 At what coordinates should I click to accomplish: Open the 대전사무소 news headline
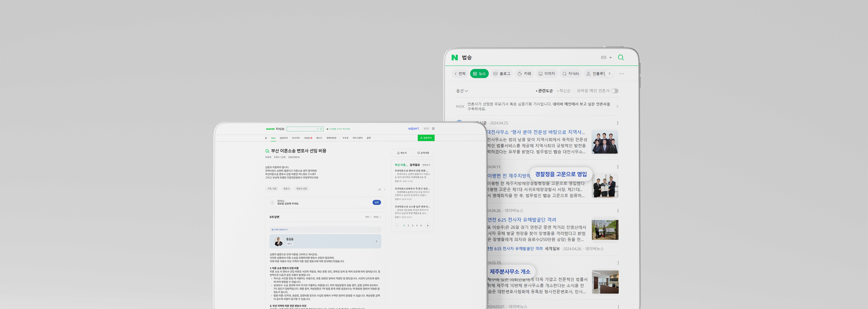click(x=536, y=132)
